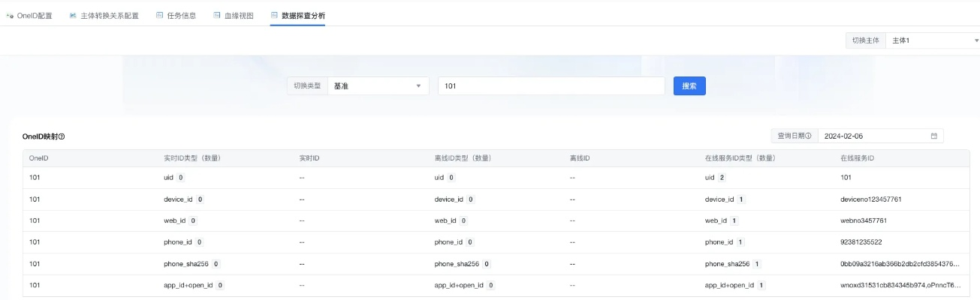Viewport: 980px width, 300px height.
Task: Open the OneID配置 tab
Action: 29,15
